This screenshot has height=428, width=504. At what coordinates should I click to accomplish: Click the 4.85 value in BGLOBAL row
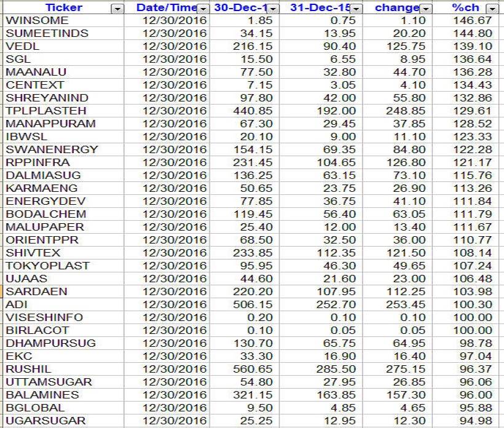tap(343, 408)
